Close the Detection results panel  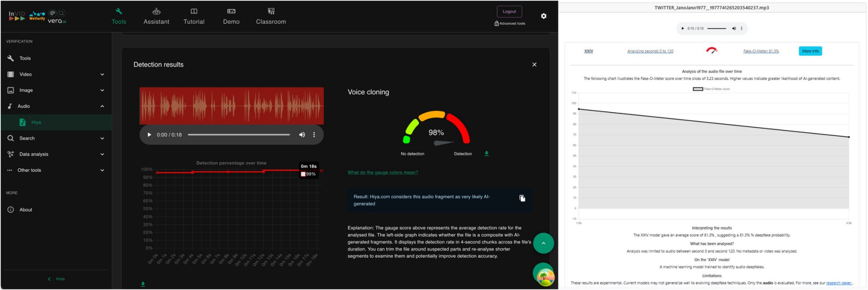(x=534, y=65)
